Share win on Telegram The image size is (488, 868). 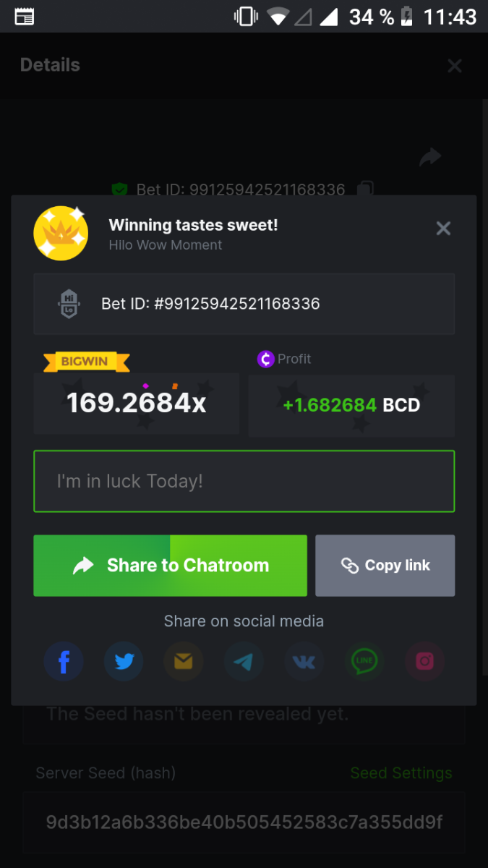click(244, 661)
